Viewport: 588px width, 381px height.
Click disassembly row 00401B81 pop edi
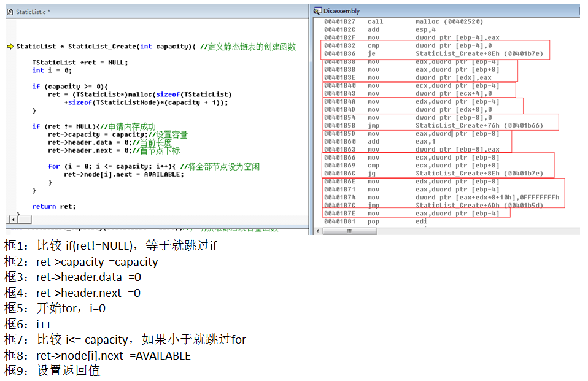[376, 221]
